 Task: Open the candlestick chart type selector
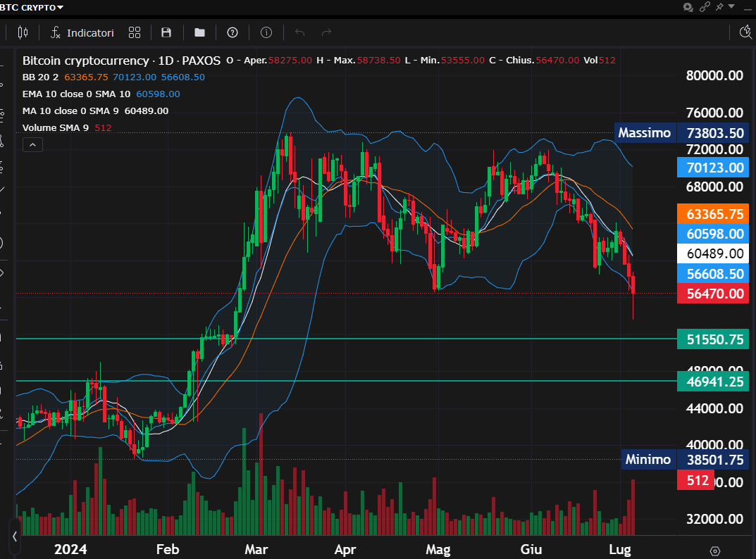pos(23,32)
